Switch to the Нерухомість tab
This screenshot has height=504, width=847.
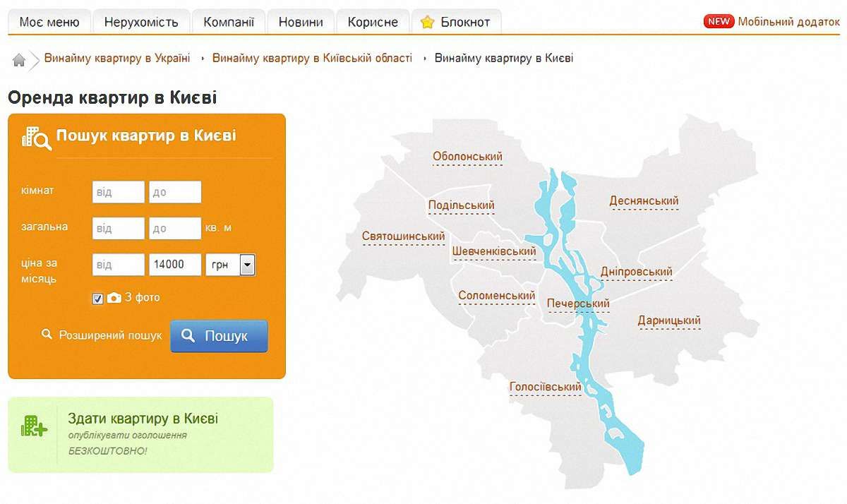coord(141,22)
